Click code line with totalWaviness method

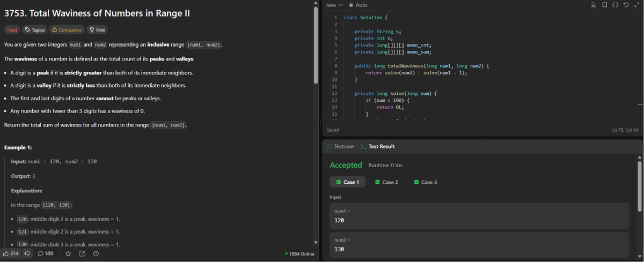tap(422, 66)
